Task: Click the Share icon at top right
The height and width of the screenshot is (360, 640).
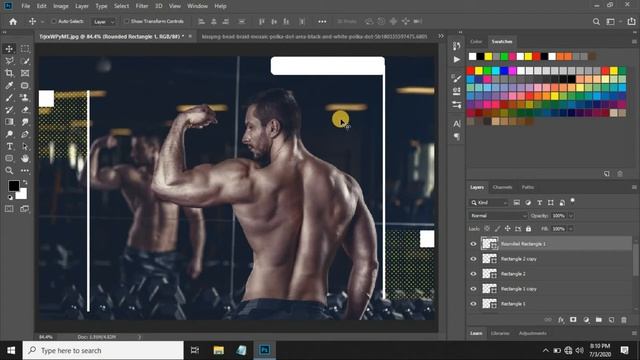Action: (631, 22)
